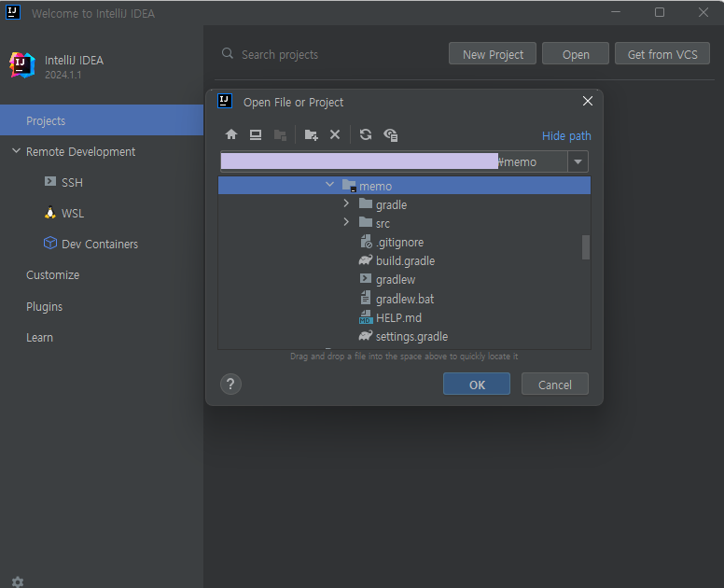The image size is (724, 588).
Task: Click the SSH terminal icon
Action: coord(49,181)
